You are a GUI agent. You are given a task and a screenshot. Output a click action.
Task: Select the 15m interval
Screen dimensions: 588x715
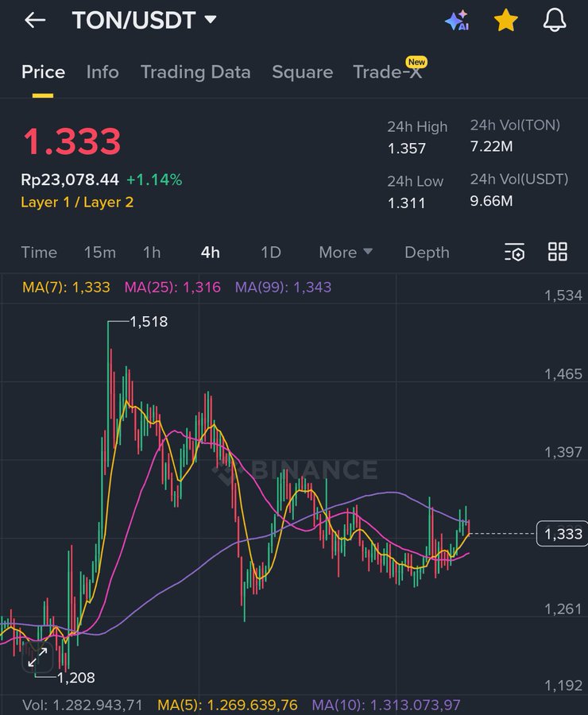pyautogui.click(x=100, y=252)
